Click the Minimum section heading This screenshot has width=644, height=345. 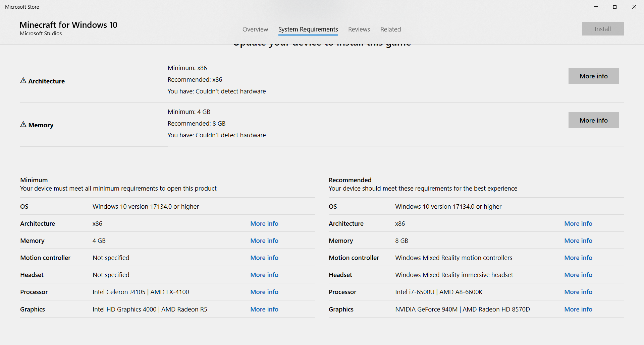click(x=34, y=180)
